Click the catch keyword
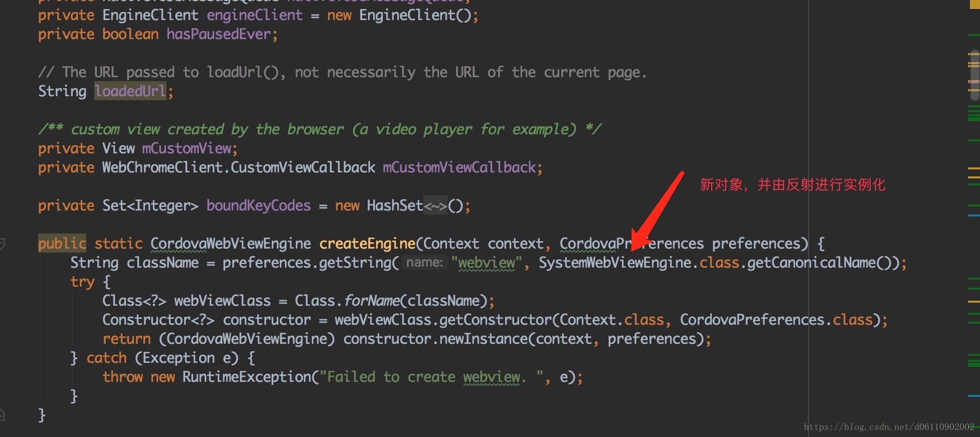980x437 pixels. click(x=106, y=358)
